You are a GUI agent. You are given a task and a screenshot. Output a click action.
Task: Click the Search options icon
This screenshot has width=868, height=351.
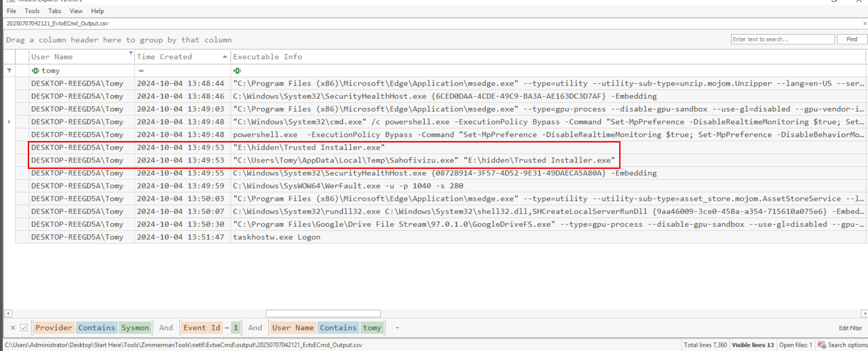(822, 345)
